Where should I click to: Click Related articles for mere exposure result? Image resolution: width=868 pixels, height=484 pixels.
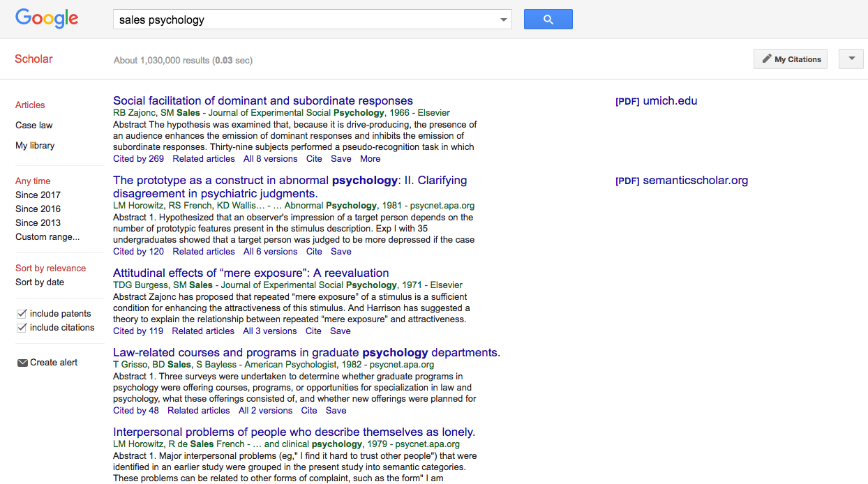pos(203,331)
